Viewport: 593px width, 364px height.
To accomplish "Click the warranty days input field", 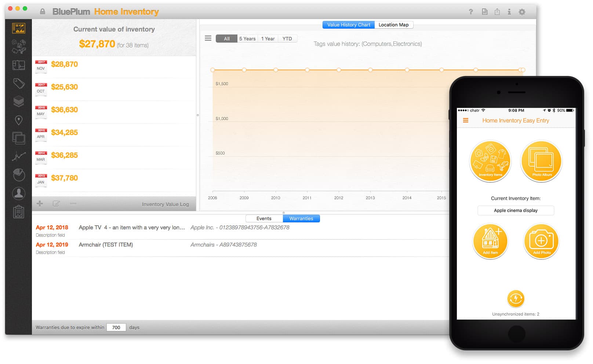I will point(116,327).
